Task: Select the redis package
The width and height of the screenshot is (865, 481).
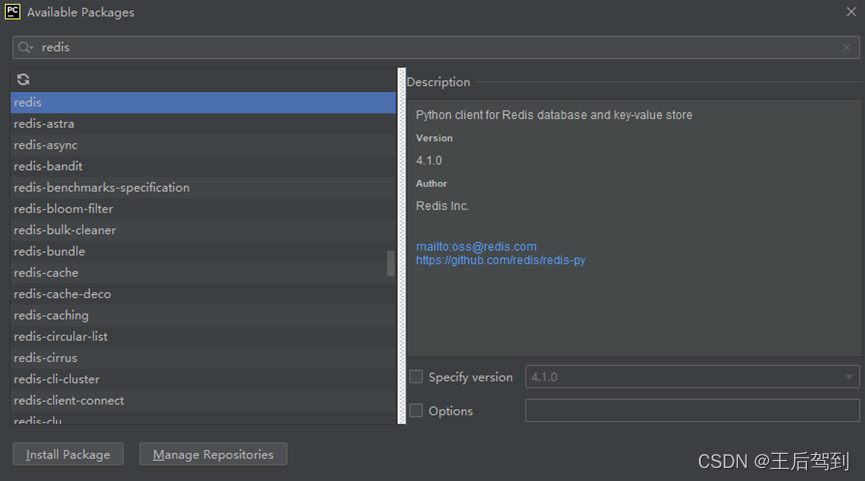Action: [x=203, y=103]
